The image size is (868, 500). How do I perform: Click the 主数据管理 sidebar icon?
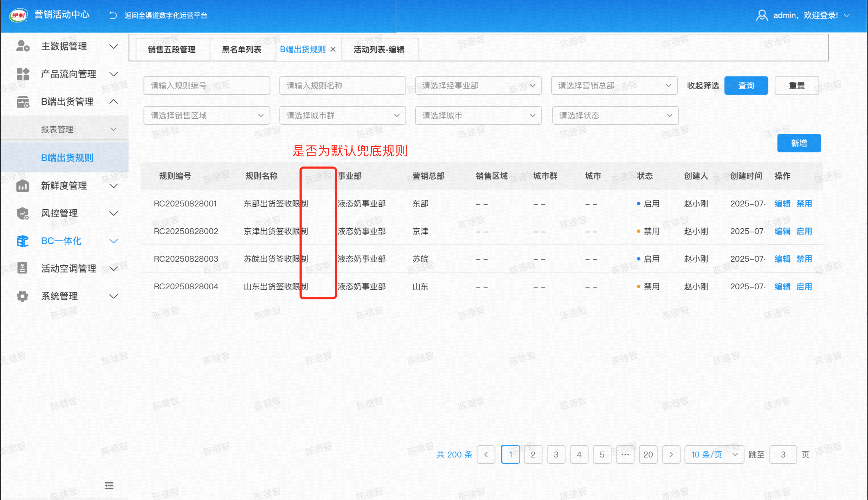[23, 46]
